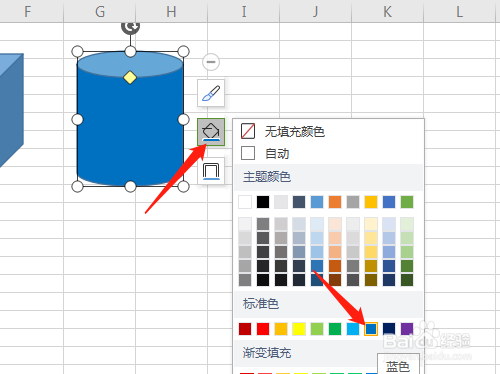The height and width of the screenshot is (374, 500).
Task: Choose dark navy standard color
Action: pyautogui.click(x=389, y=329)
